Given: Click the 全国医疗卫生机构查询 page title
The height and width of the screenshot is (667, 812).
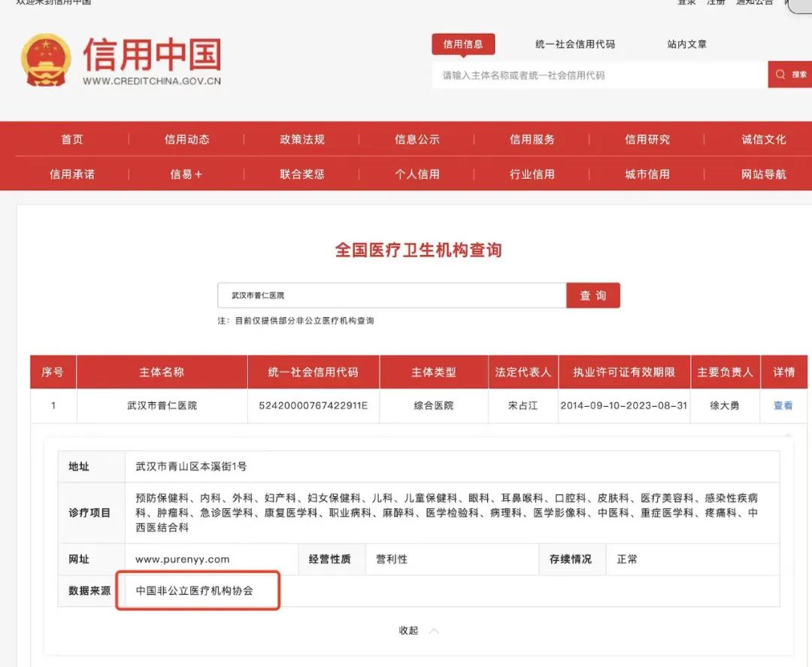Looking at the screenshot, I should click(419, 250).
